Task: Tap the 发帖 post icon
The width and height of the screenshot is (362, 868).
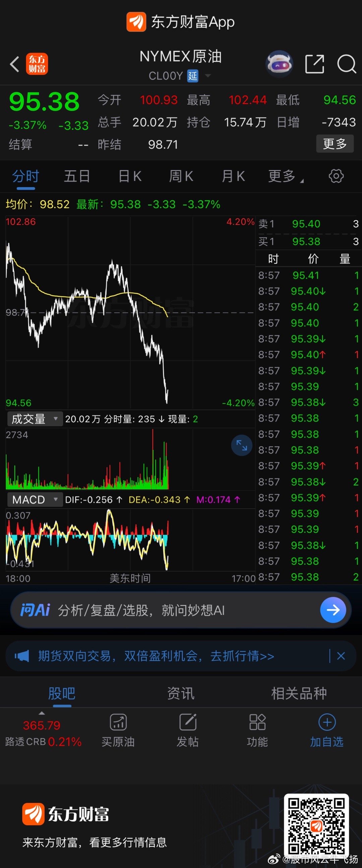Action: point(188,722)
